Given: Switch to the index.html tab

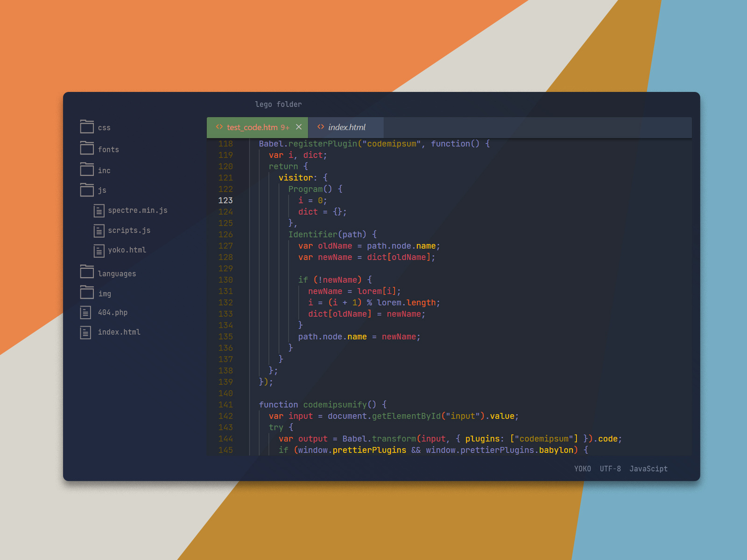Looking at the screenshot, I should [x=346, y=127].
